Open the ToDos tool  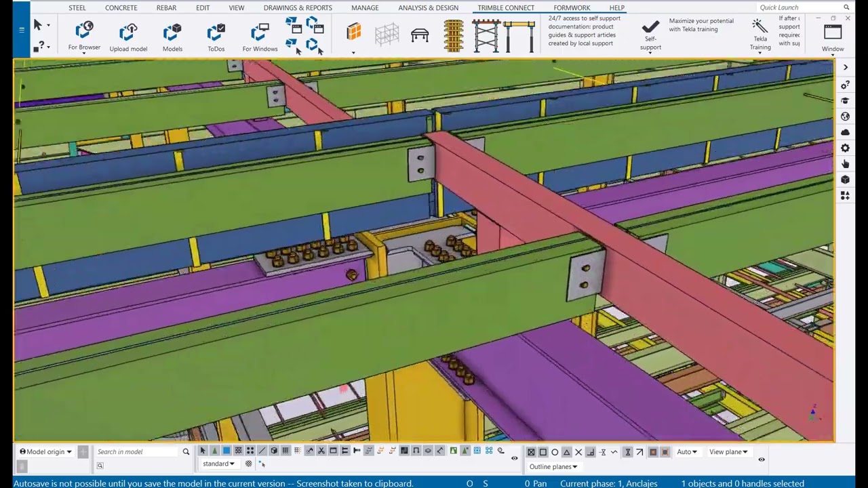216,37
